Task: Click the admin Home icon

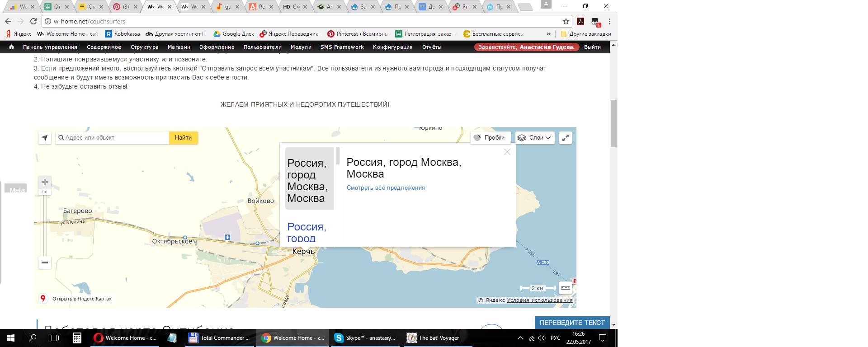Action: (x=11, y=47)
